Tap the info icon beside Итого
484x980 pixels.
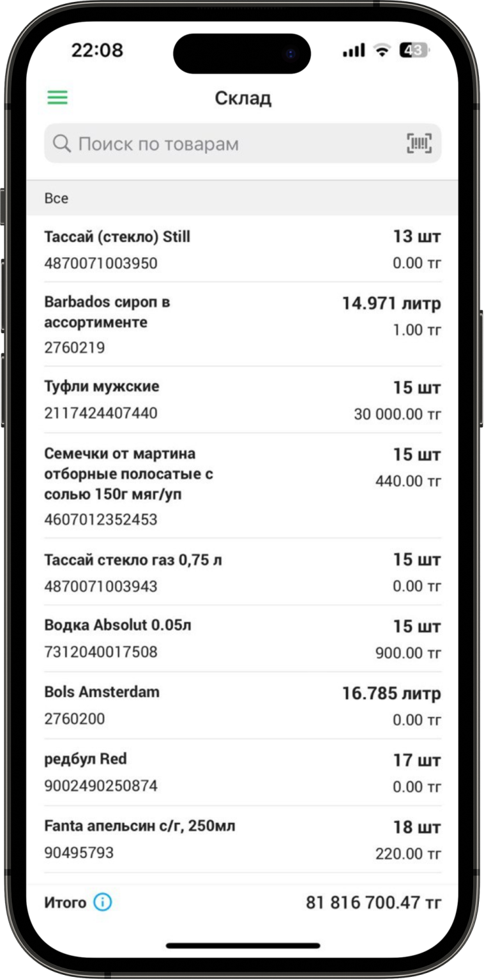coord(102,902)
